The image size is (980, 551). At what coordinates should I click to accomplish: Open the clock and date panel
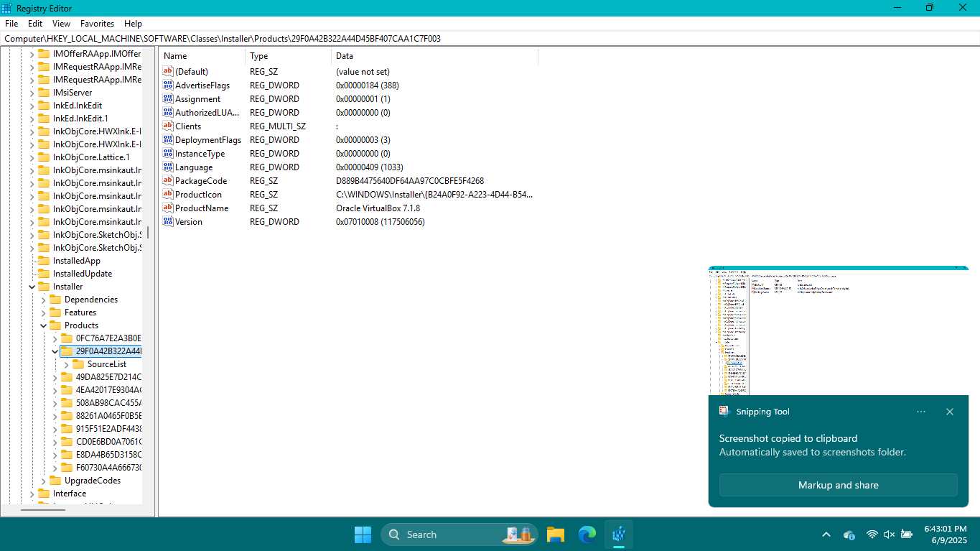tap(945, 534)
